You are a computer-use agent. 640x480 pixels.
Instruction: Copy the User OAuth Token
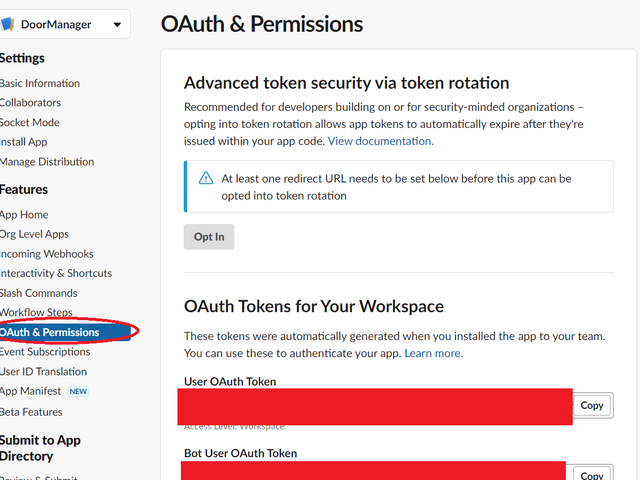pos(592,405)
